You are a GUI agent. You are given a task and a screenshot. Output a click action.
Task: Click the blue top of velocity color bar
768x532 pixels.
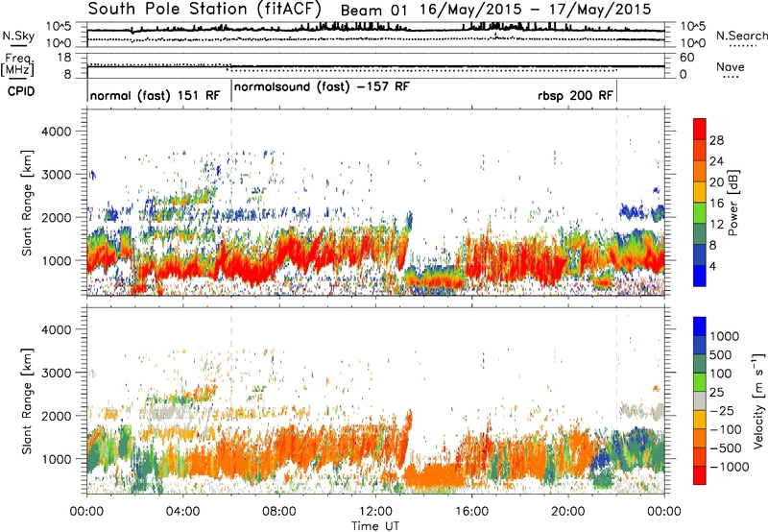pyautogui.click(x=700, y=326)
